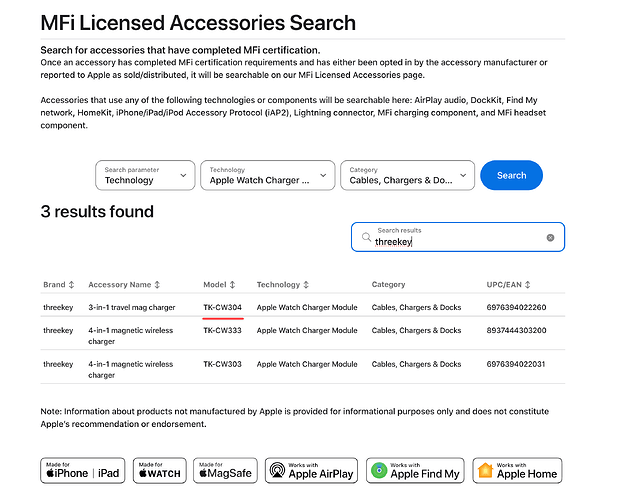Open the Category dropdown
The height and width of the screenshot is (500, 618).
(407, 176)
